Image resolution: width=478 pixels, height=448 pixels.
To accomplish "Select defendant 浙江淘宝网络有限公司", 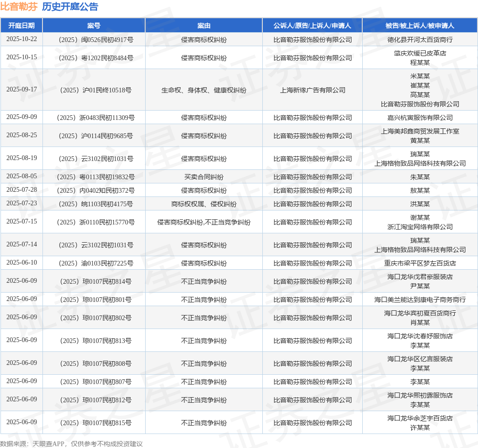I will 420,227.
